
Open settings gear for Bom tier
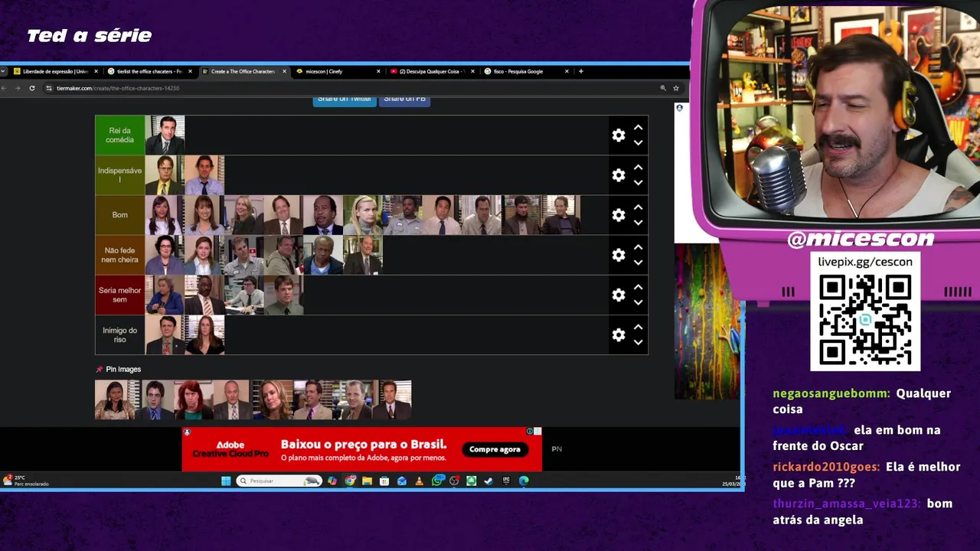pos(619,215)
